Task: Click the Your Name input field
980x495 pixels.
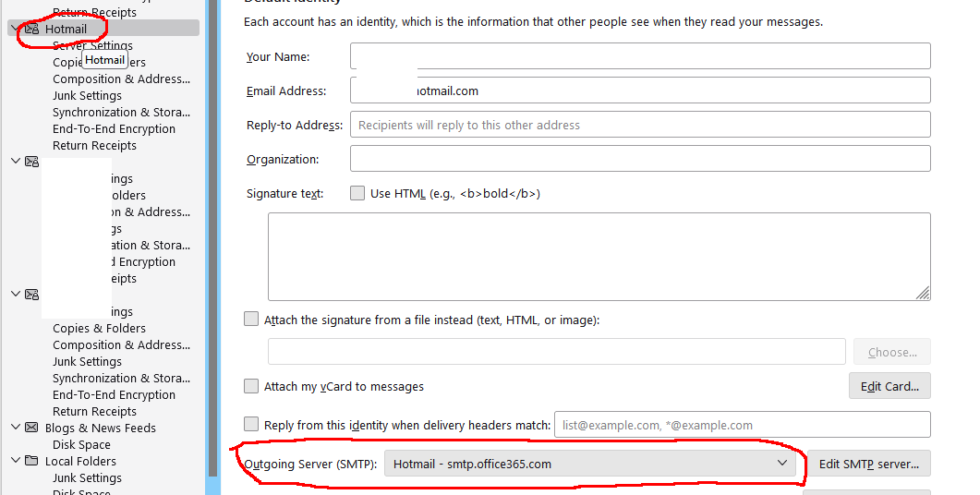Action: coord(640,56)
